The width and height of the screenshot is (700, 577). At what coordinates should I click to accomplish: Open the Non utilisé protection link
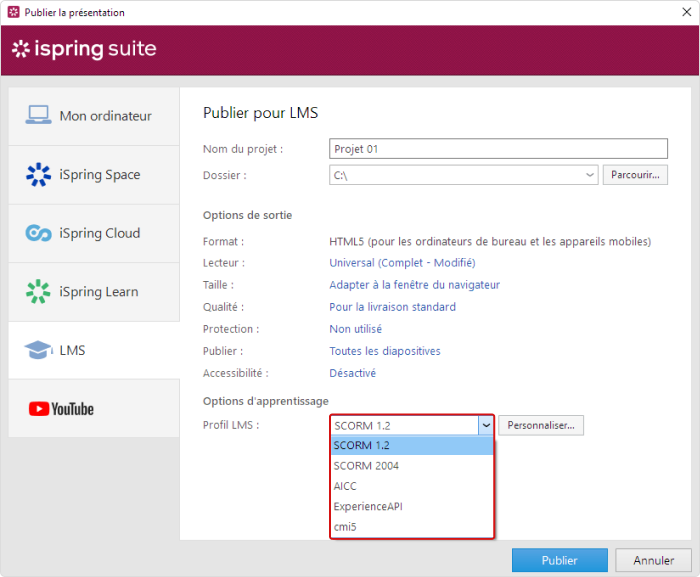pyautogui.click(x=355, y=329)
